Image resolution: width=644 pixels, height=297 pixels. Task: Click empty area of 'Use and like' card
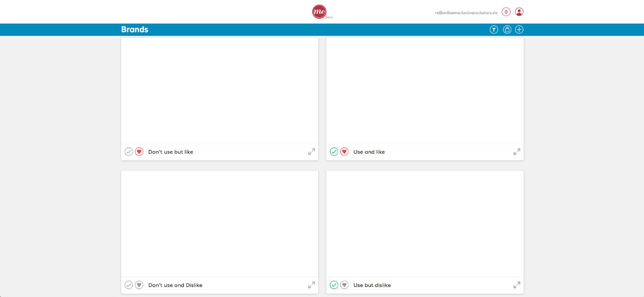click(x=424, y=91)
